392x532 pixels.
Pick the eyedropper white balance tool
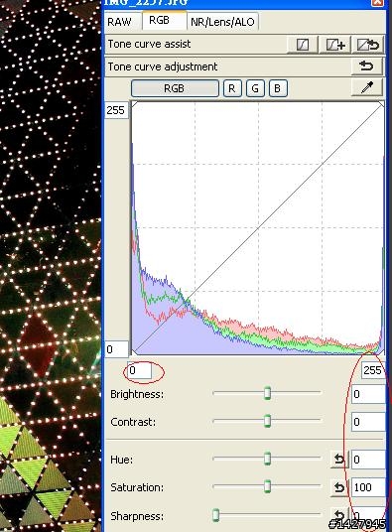coord(367,87)
